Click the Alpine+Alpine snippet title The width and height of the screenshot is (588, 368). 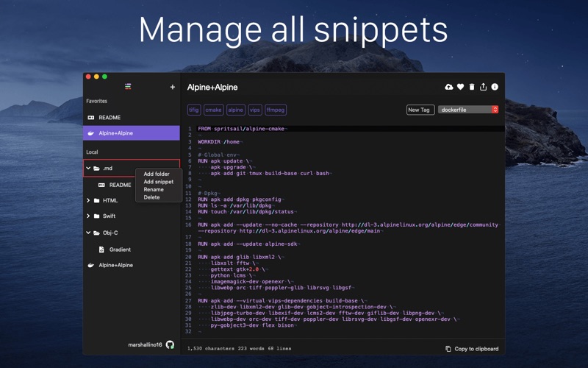pyautogui.click(x=212, y=87)
